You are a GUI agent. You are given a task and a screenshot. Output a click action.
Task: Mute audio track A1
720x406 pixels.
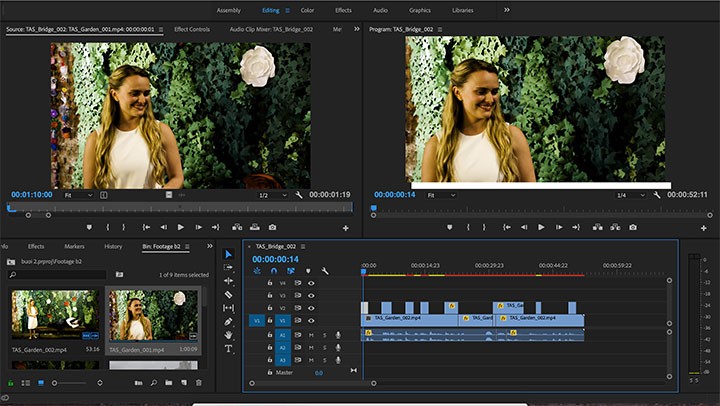pos(311,335)
